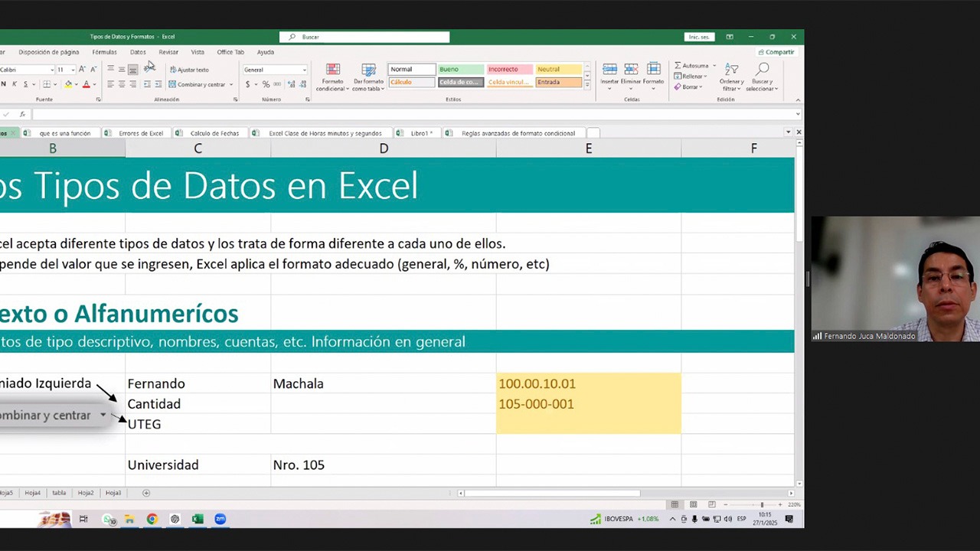Toggle Ajustar texto wrap
The height and width of the screenshot is (551, 980).
pyautogui.click(x=188, y=70)
